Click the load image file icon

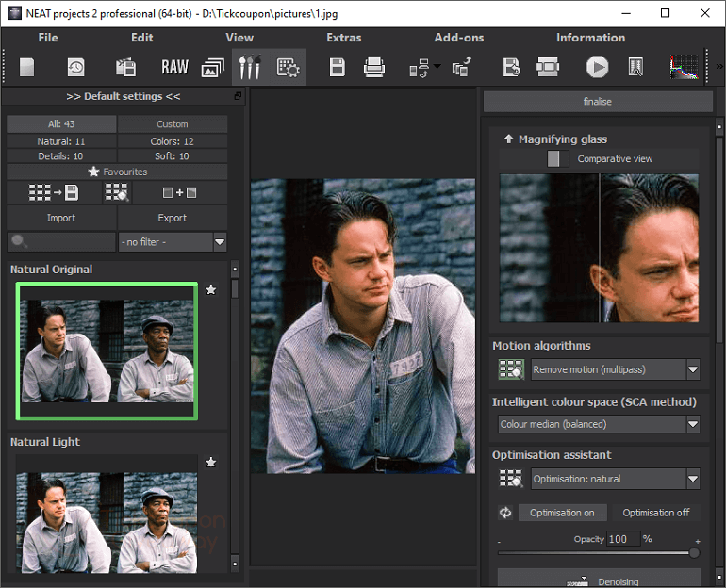pyautogui.click(x=125, y=67)
